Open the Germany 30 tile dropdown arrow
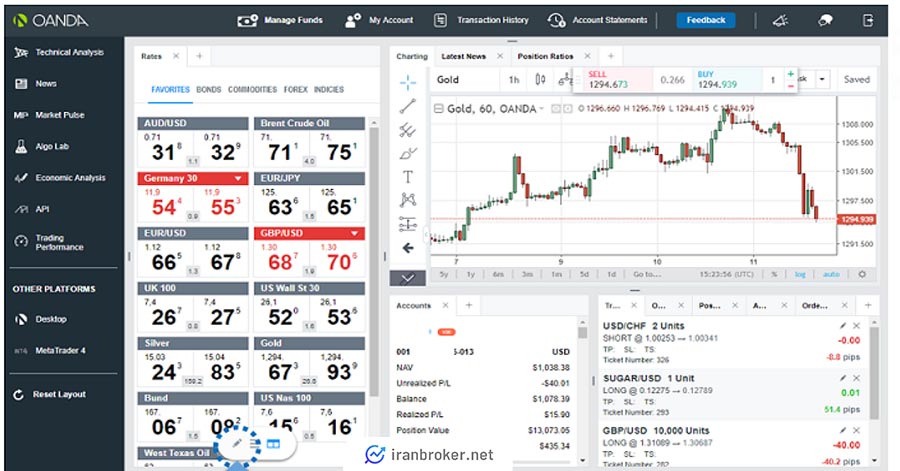Image resolution: width=900 pixels, height=471 pixels. pyautogui.click(x=238, y=178)
